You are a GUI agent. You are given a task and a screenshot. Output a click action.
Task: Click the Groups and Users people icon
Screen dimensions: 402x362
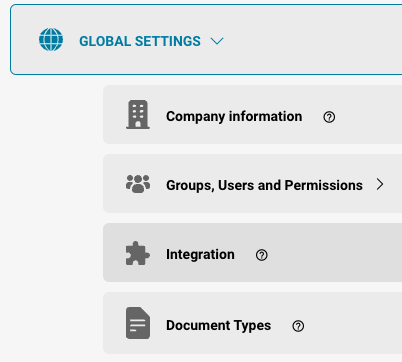pyautogui.click(x=138, y=184)
